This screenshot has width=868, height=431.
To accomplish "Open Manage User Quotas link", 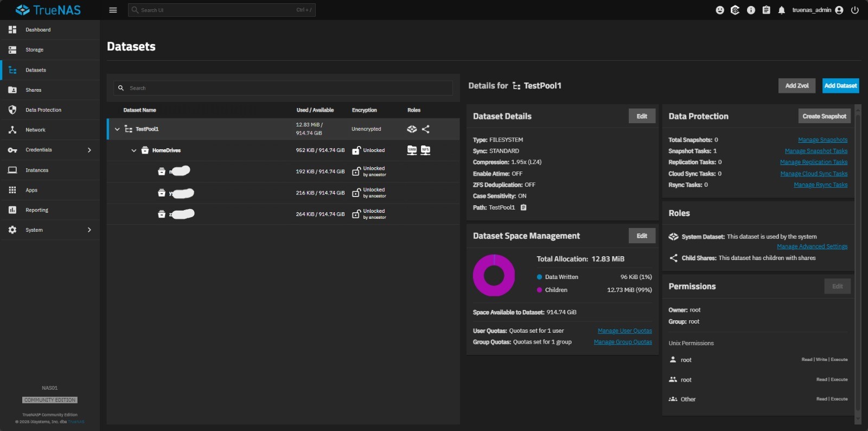I will click(x=625, y=331).
